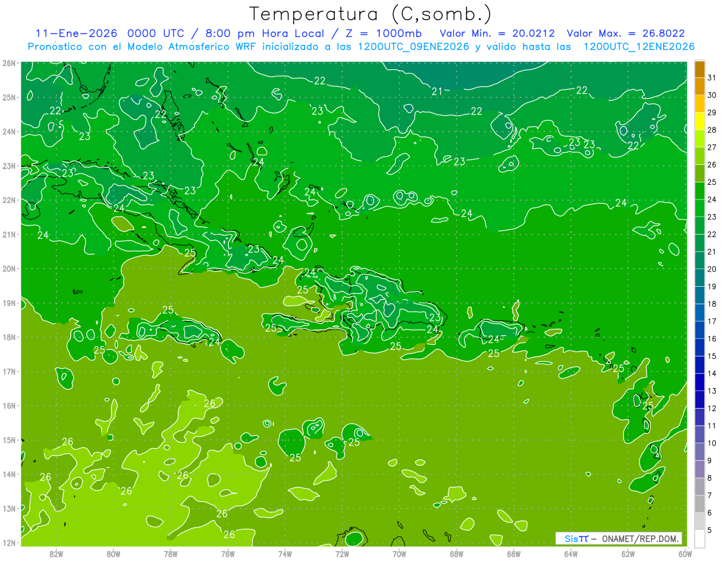Screen dimensions: 728x562
Task: Click "Valor Min. = 20.0212" text
Action: click(x=497, y=34)
